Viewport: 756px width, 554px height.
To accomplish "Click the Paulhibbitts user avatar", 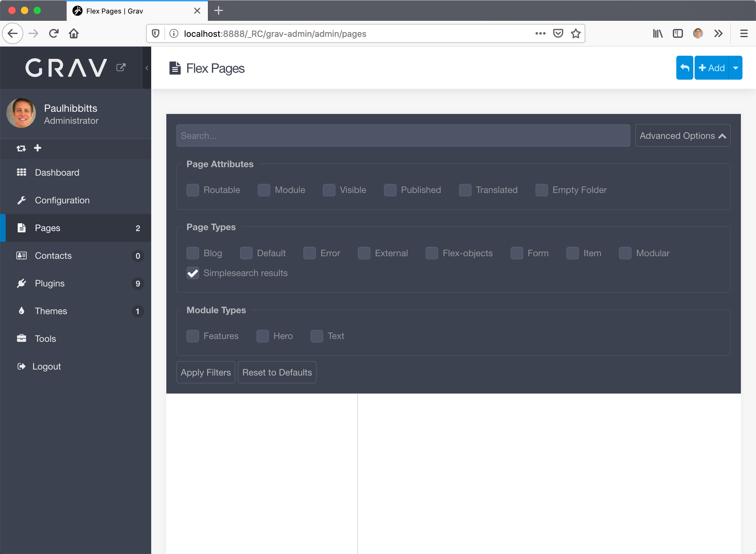I will click(x=21, y=113).
